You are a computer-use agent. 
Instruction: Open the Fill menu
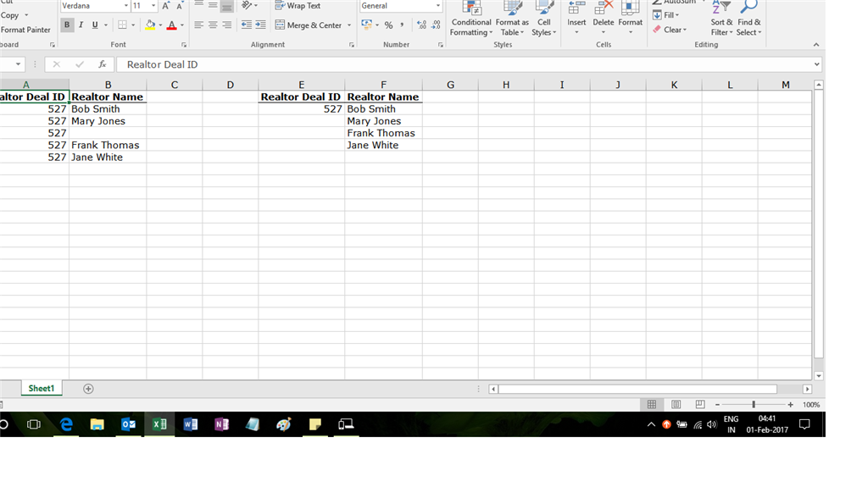point(666,15)
